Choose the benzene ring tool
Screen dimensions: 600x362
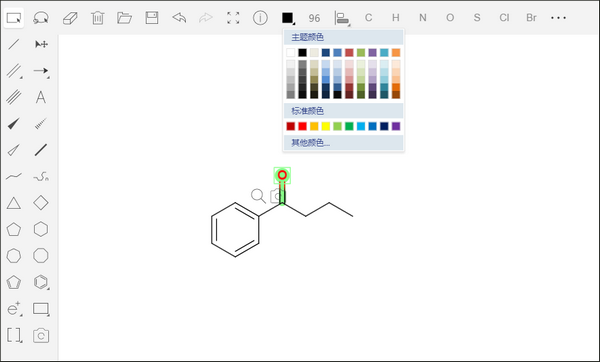click(41, 282)
